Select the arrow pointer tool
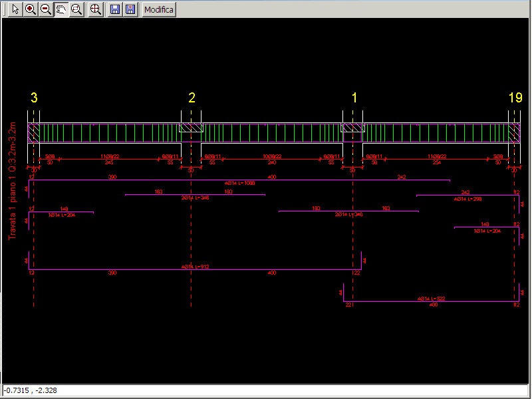 pos(15,9)
